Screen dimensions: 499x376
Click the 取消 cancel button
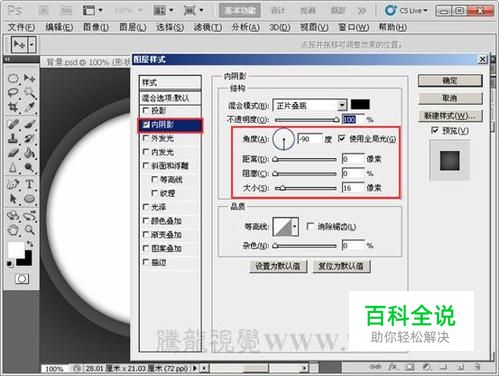coord(450,98)
